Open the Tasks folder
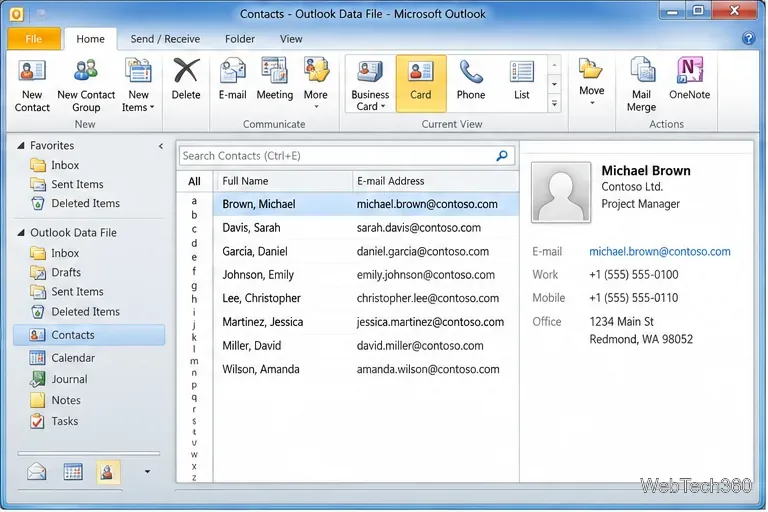768x512 pixels. [x=54, y=421]
